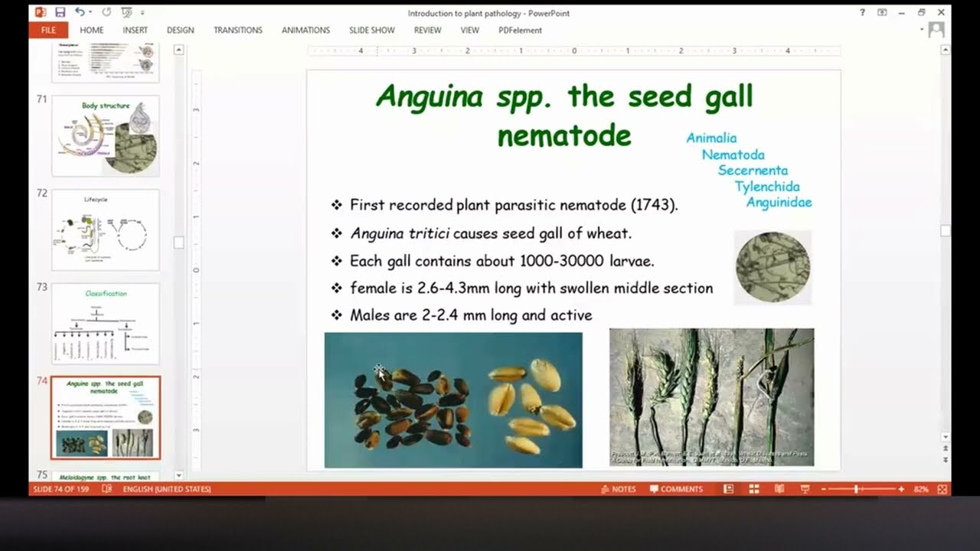
Task: Click zoom in plus button
Action: pyautogui.click(x=901, y=489)
